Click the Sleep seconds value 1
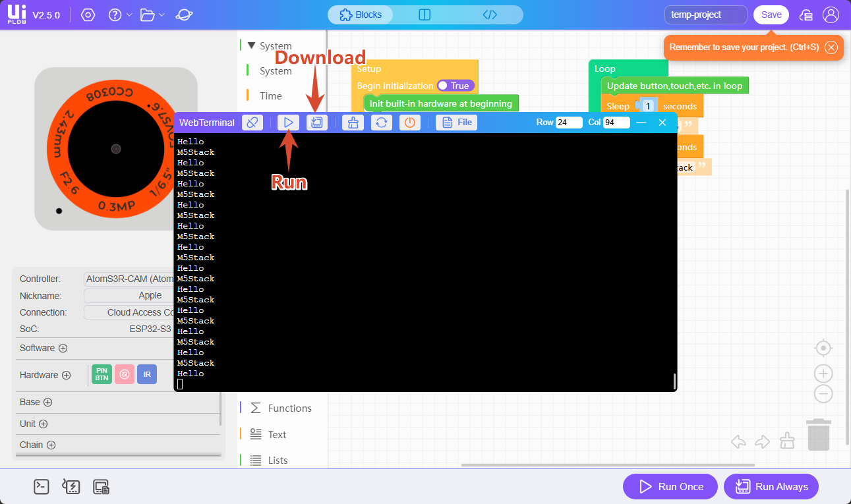The height and width of the screenshot is (504, 851). pyautogui.click(x=649, y=106)
